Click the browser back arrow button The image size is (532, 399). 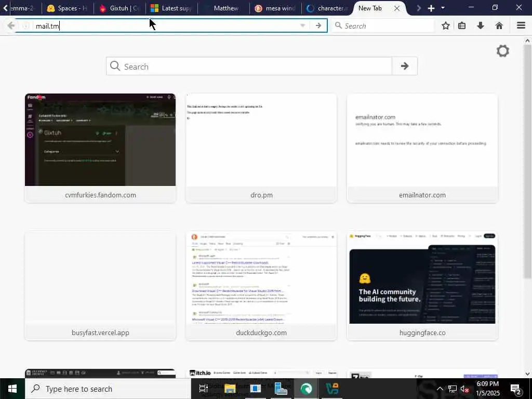pyautogui.click(x=11, y=26)
